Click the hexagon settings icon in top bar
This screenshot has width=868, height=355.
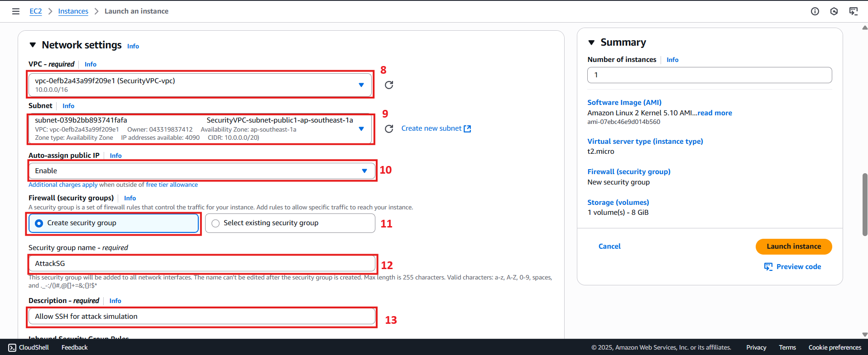click(834, 11)
